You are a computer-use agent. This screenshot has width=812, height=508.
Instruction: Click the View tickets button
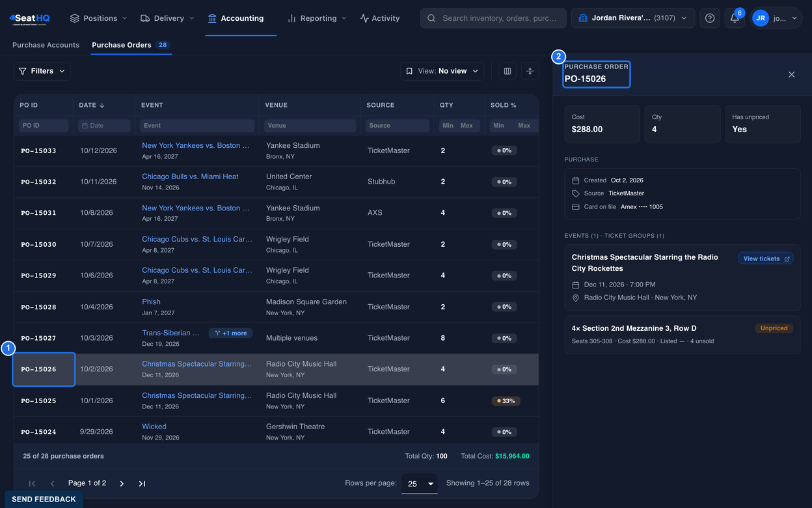[766, 259]
